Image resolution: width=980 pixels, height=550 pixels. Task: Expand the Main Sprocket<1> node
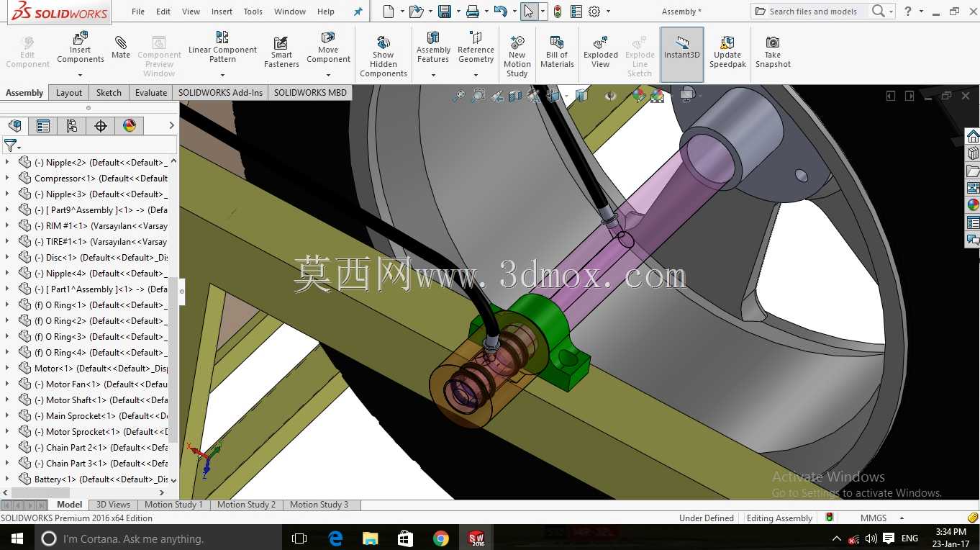(x=7, y=416)
